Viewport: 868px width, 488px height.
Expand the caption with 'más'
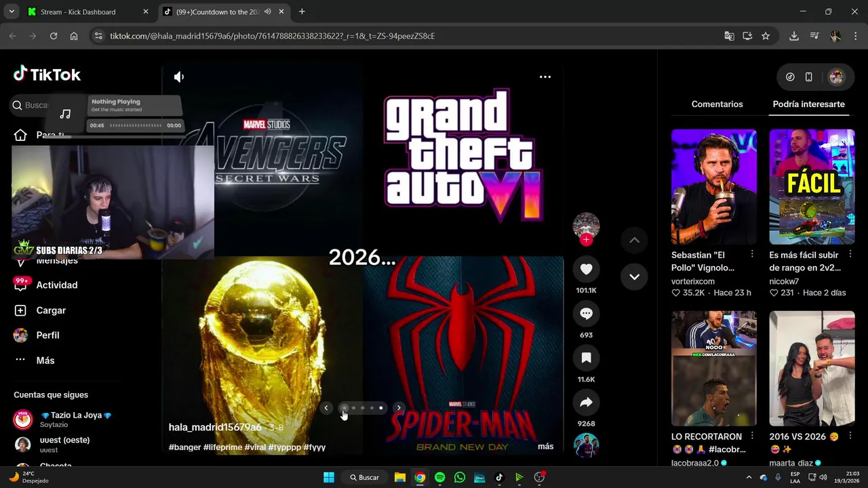click(x=546, y=447)
